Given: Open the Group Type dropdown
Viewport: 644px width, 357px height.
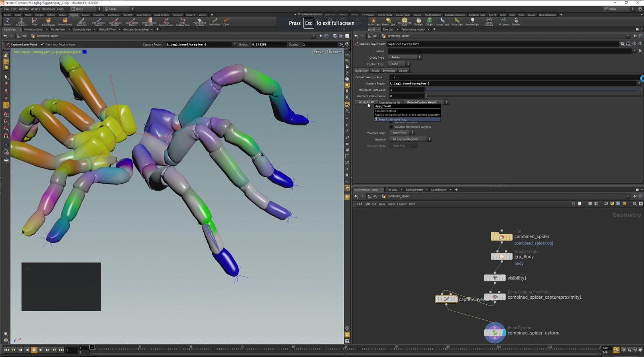Looking at the screenshot, I should coord(405,57).
